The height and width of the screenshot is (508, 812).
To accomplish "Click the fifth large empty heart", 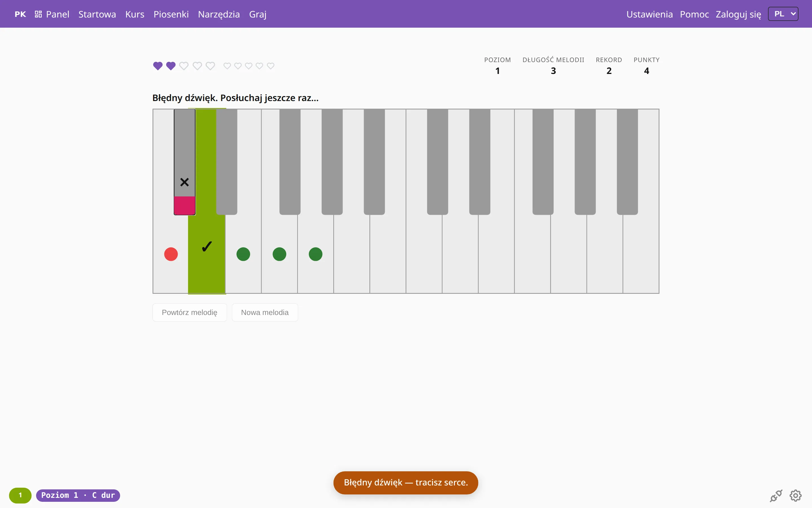I will coord(210,66).
